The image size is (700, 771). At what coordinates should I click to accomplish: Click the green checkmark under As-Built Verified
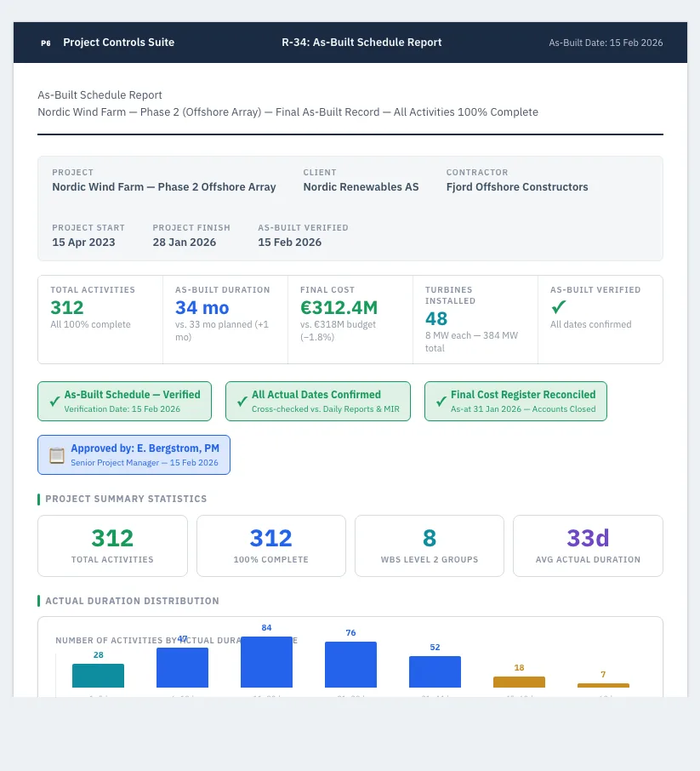[559, 307]
